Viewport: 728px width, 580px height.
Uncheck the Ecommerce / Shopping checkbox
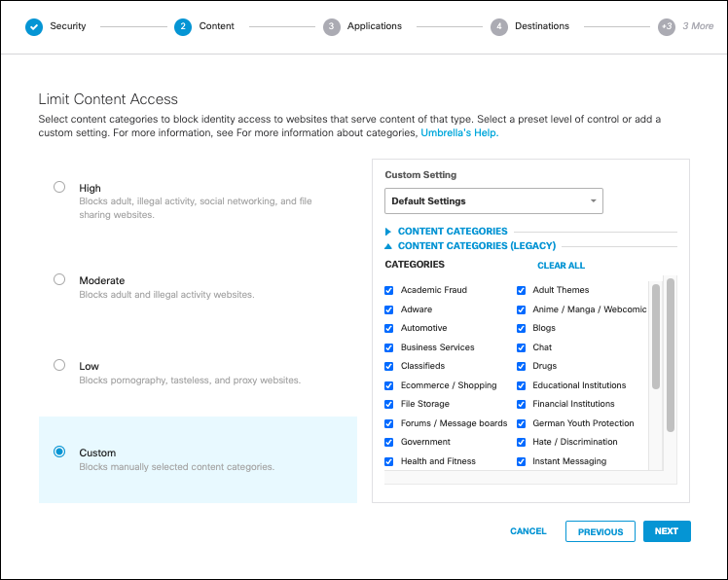click(x=389, y=386)
